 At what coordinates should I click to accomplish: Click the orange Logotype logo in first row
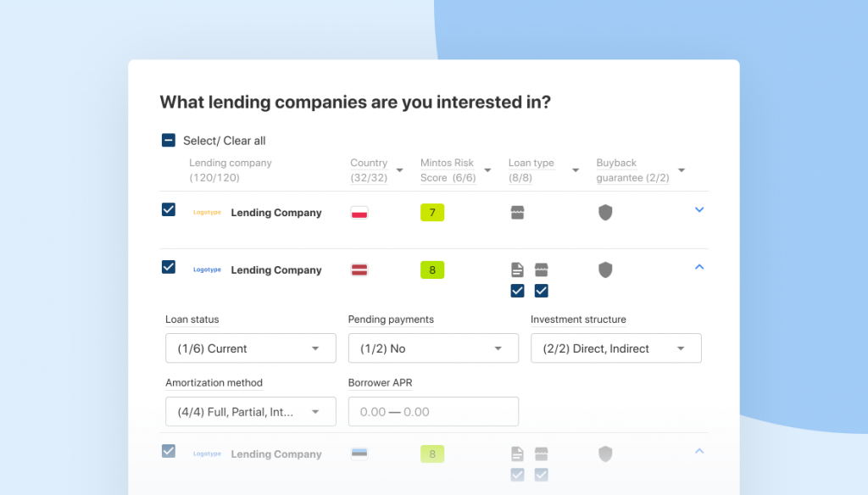[x=207, y=213]
